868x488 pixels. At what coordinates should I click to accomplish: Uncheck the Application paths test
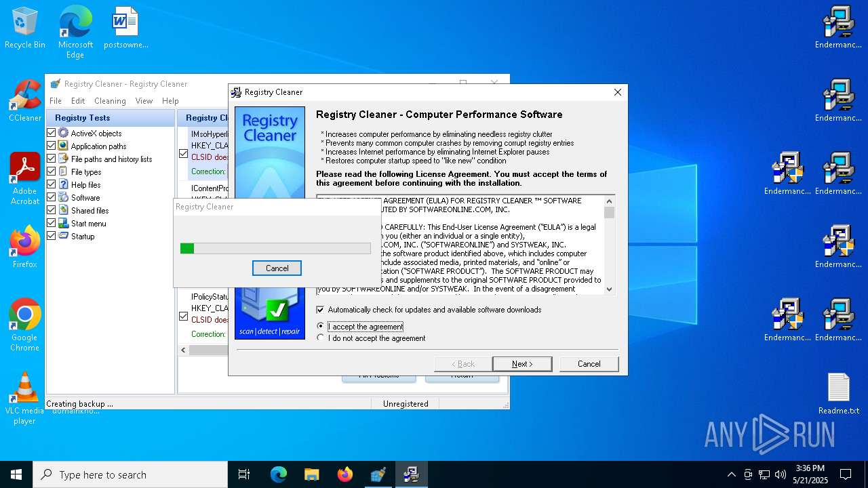pos(51,146)
